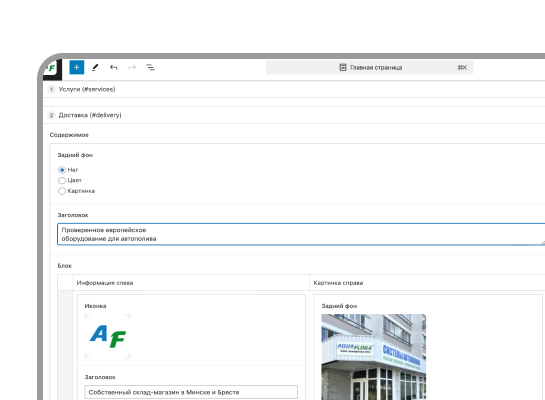Expand the Услуги (#services) row

tap(294, 89)
